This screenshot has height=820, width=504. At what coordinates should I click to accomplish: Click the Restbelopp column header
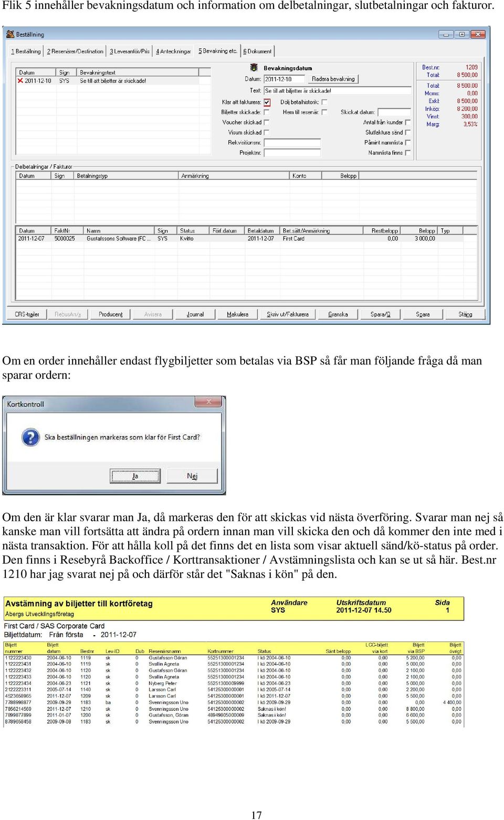pos(382,230)
